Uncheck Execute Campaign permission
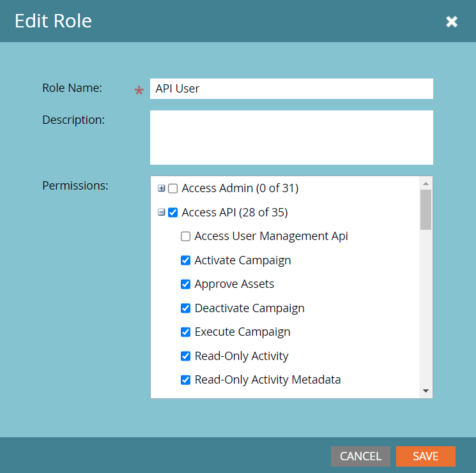The image size is (476, 473). (x=185, y=332)
